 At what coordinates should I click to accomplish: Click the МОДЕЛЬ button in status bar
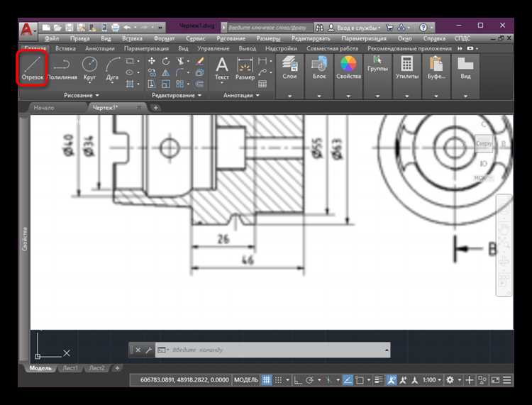(246, 380)
